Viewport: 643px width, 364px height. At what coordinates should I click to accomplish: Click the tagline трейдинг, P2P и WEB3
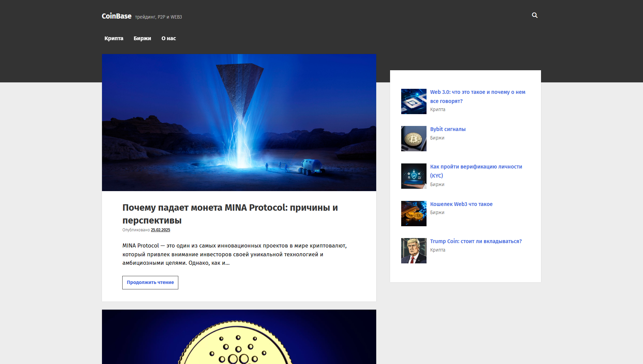pos(158,17)
